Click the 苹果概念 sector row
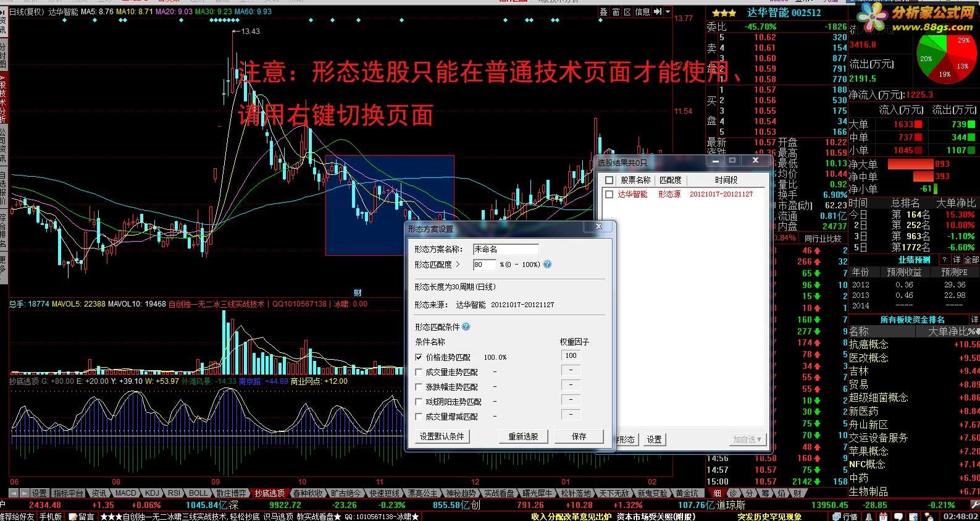Screen dimensions: 980x521 click(914, 451)
